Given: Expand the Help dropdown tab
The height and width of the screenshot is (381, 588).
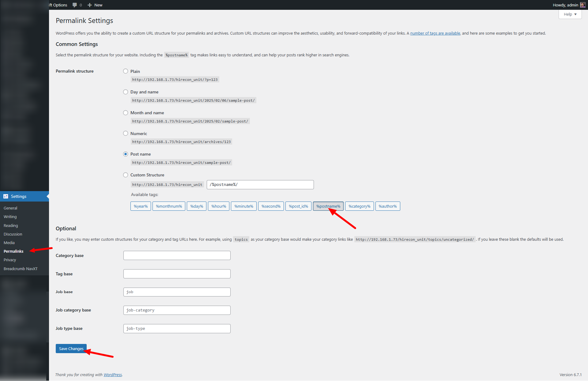Looking at the screenshot, I should click(570, 14).
